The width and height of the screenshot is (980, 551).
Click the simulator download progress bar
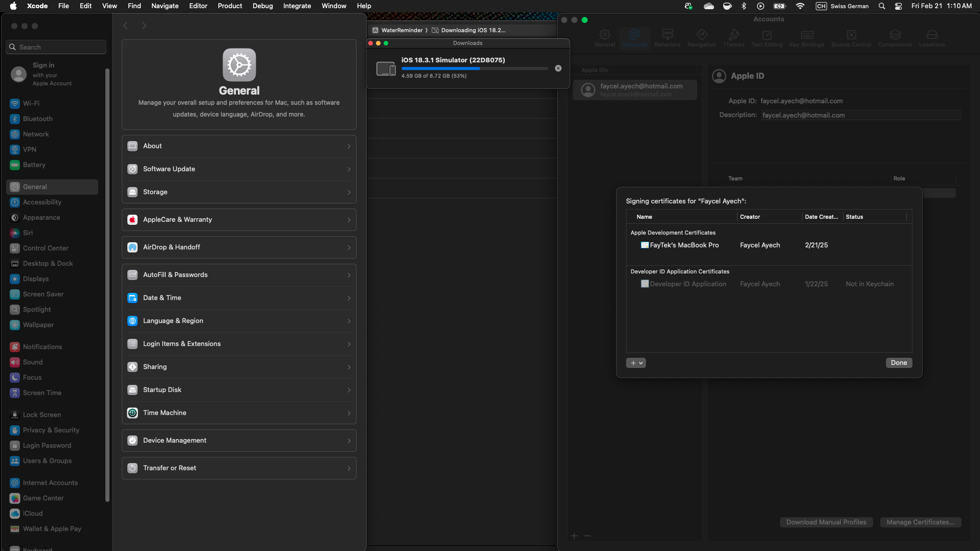tap(474, 68)
